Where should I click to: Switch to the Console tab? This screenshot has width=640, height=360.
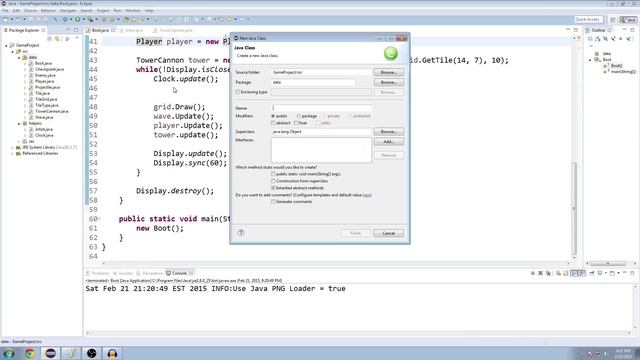click(179, 273)
